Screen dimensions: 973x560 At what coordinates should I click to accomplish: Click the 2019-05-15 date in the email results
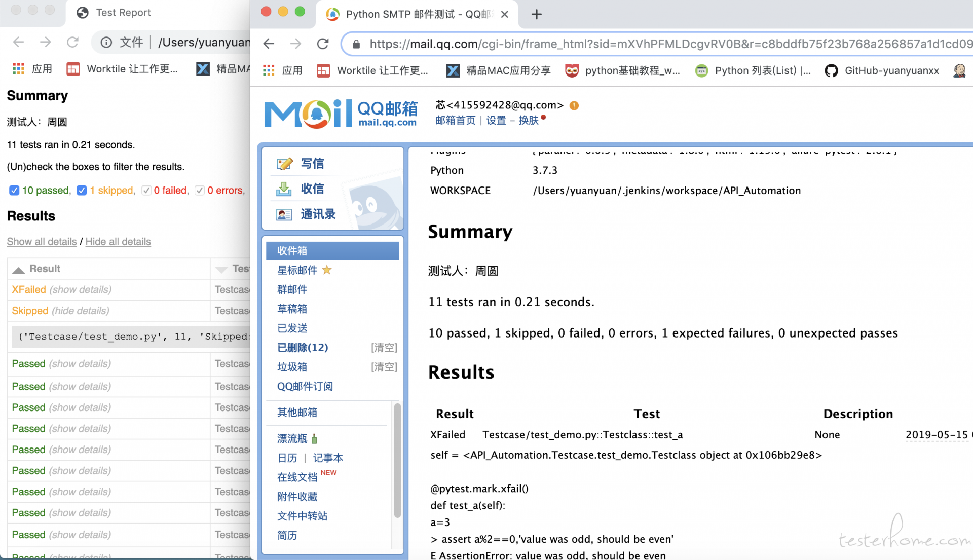click(937, 434)
